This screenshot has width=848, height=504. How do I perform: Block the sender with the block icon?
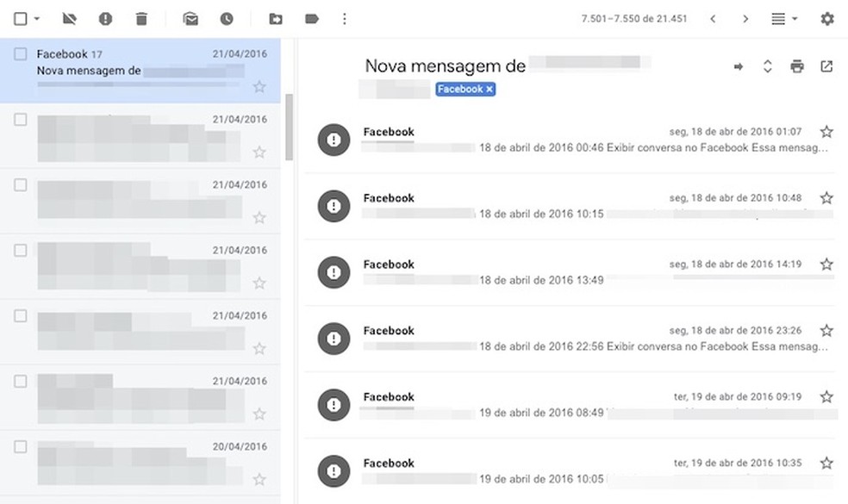[70, 18]
